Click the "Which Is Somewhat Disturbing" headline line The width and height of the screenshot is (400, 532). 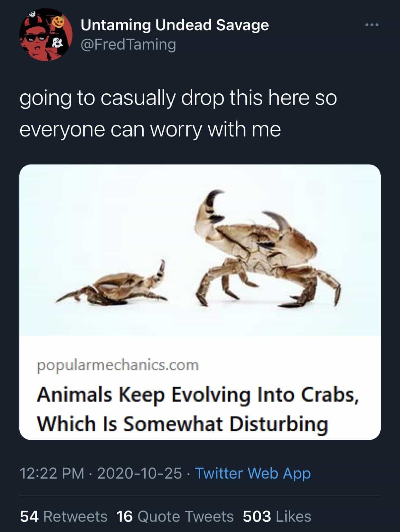coord(182,423)
